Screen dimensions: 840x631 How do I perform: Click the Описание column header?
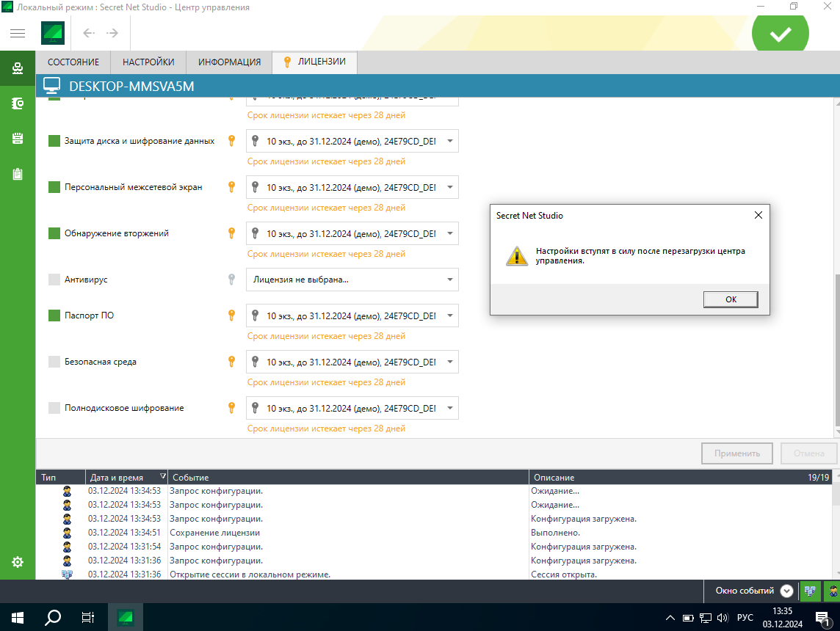(681, 478)
